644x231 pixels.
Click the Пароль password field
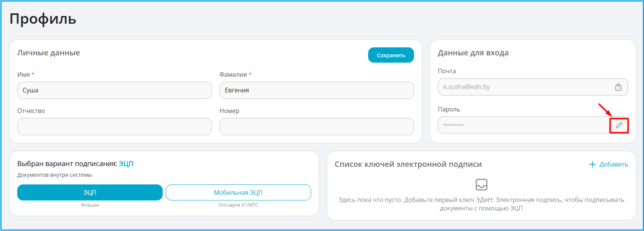coord(524,125)
